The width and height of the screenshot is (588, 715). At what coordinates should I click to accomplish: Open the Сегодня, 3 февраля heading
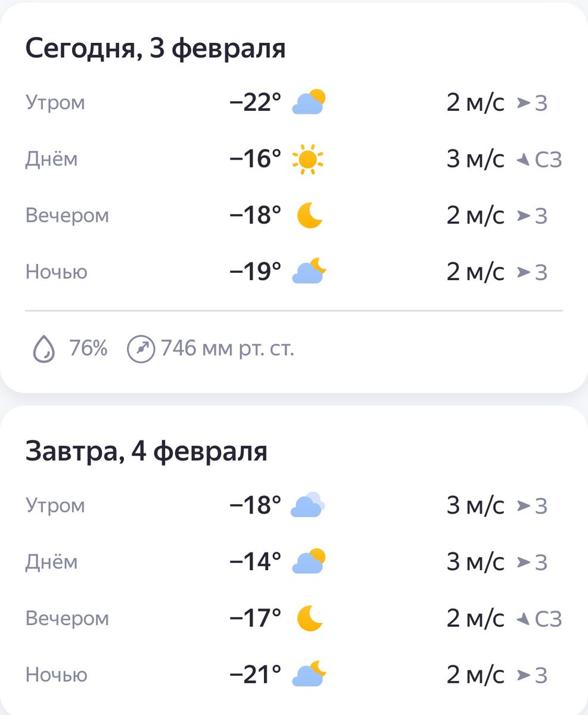click(155, 49)
